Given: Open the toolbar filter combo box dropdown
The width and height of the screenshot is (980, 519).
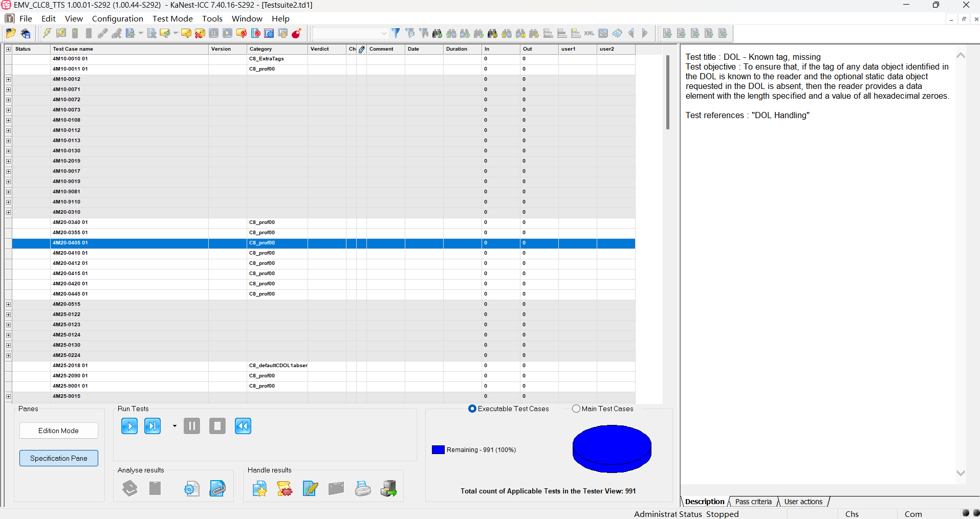Looking at the screenshot, I should [384, 33].
